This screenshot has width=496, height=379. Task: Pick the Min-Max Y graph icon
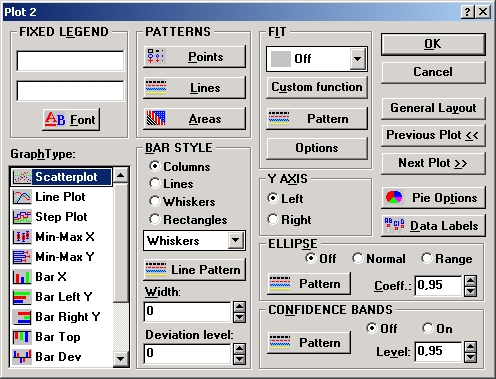click(x=22, y=257)
